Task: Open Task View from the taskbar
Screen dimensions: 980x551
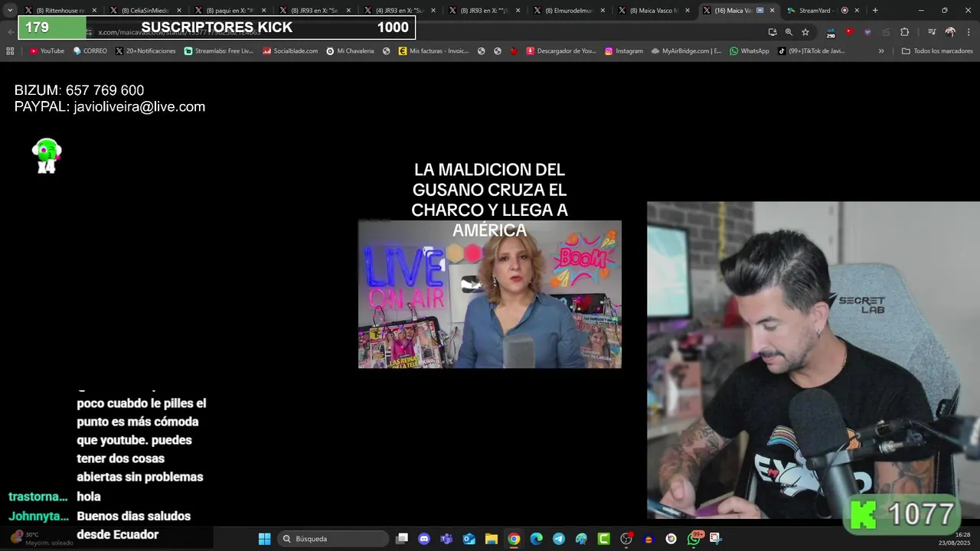Action: click(x=402, y=539)
